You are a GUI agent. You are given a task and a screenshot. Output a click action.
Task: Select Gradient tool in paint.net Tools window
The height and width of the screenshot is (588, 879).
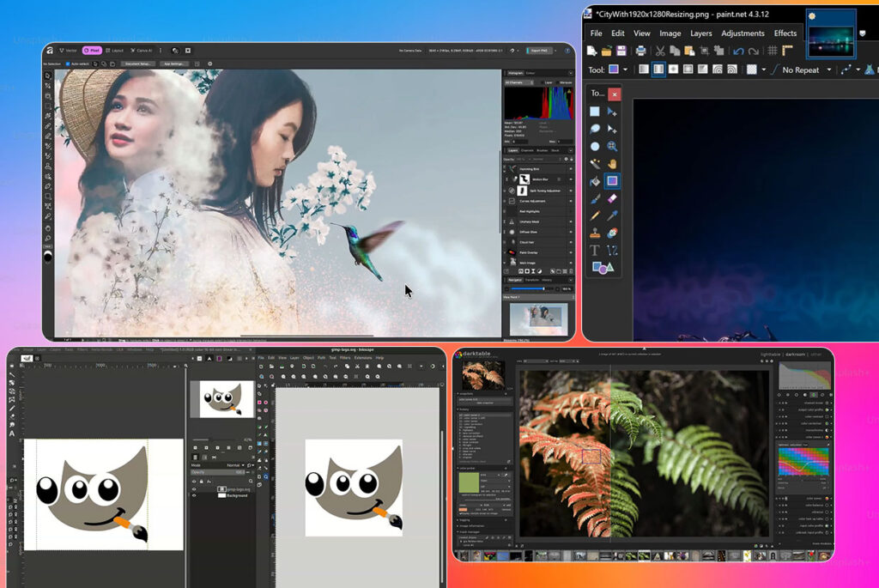[612, 181]
